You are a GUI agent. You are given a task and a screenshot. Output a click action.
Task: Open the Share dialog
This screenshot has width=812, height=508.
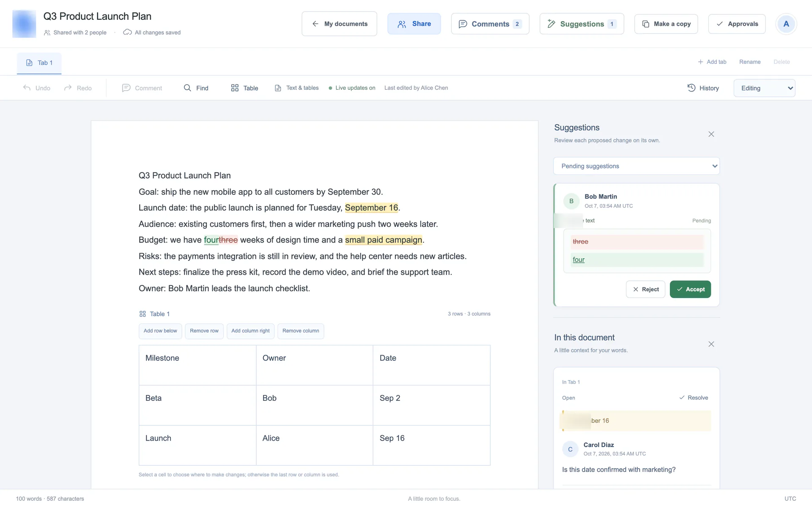click(x=414, y=24)
